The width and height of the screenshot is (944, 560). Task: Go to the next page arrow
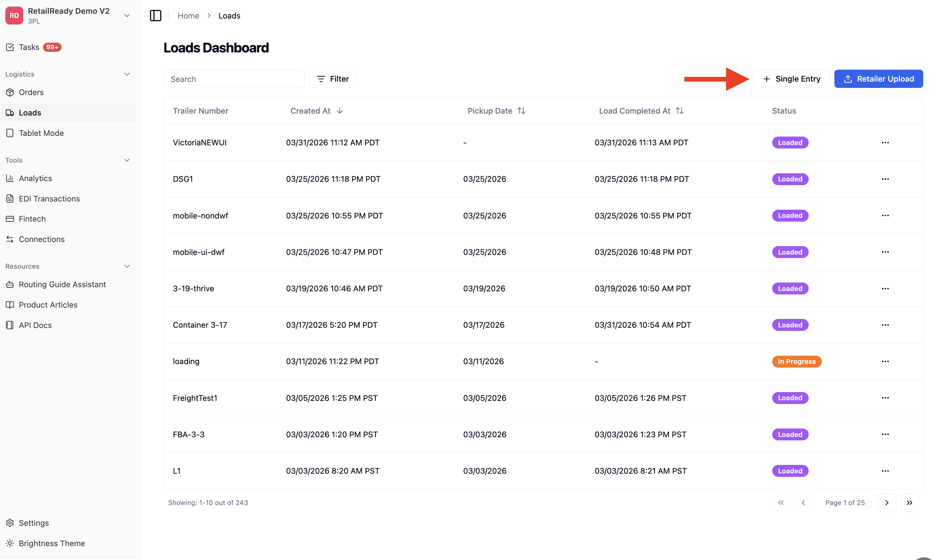click(x=887, y=503)
